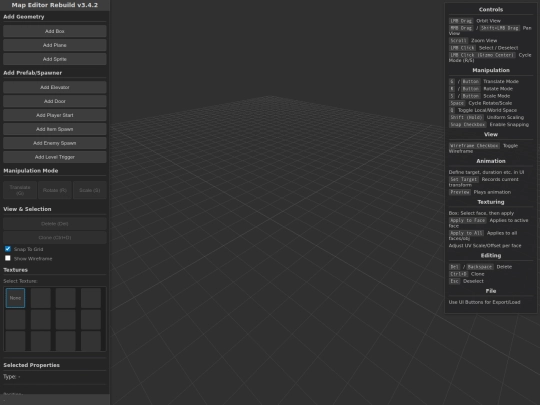
Task: Click the Orbit View help text
Action: click(488, 21)
